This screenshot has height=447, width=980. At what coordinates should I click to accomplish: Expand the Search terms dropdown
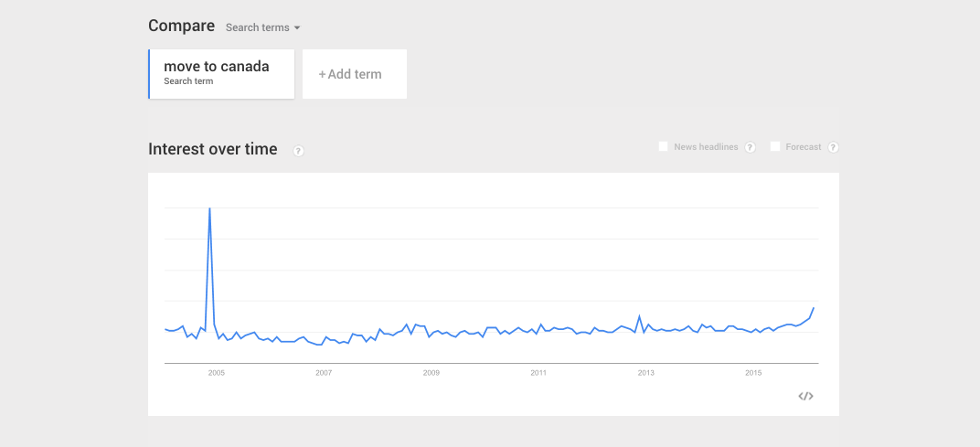click(x=262, y=27)
